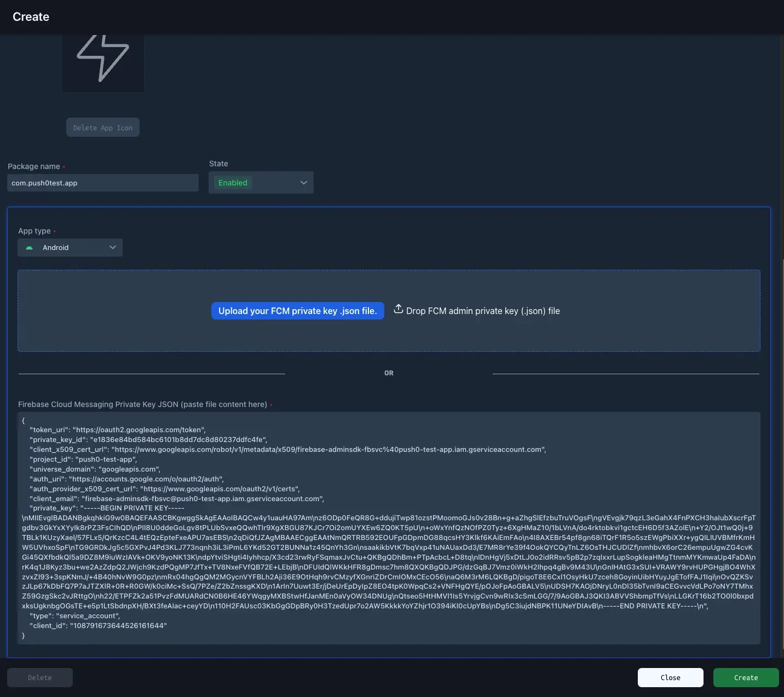Screen dimensions: 784x697
Task: Click Drop FCM admin private key text
Action: [x=483, y=311]
